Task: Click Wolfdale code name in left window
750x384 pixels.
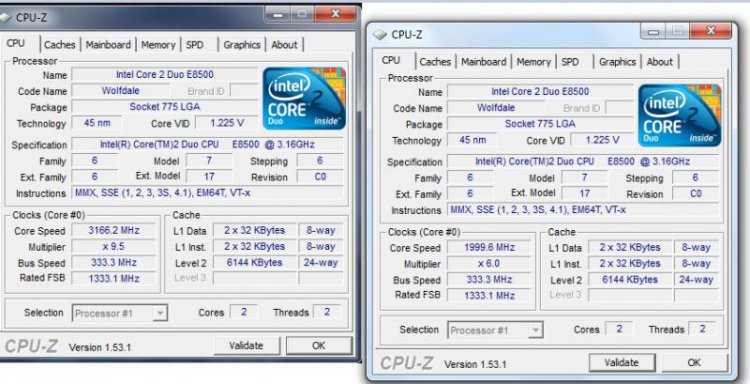Action: click(x=121, y=91)
